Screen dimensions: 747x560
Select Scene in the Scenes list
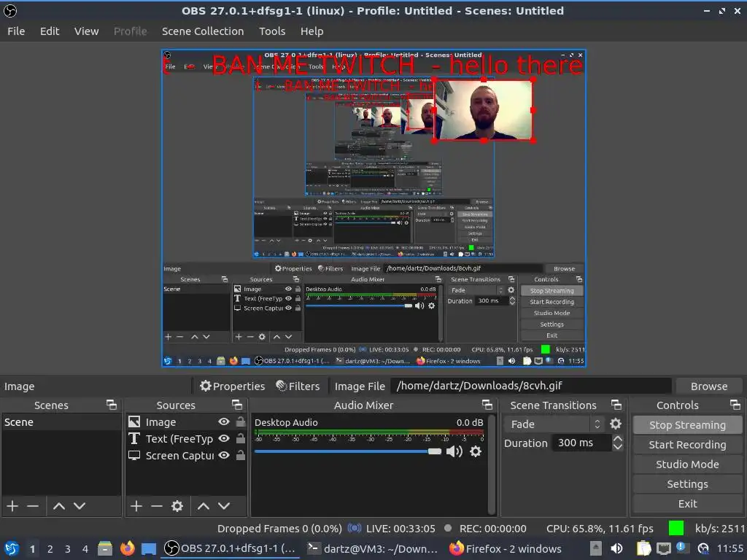pyautogui.click(x=61, y=422)
